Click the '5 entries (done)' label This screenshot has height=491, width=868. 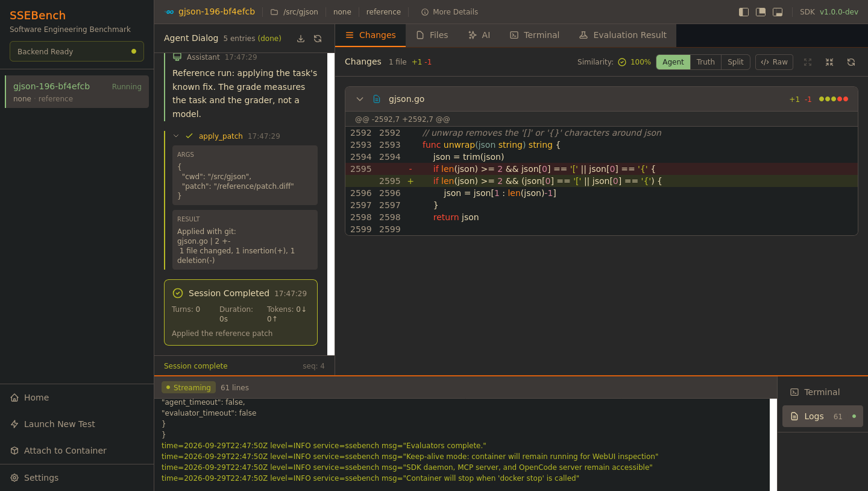(252, 39)
